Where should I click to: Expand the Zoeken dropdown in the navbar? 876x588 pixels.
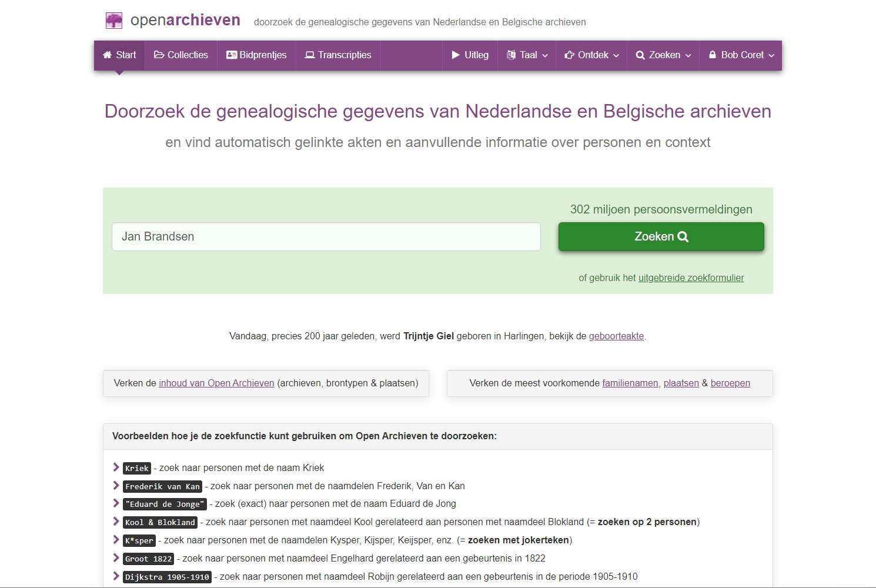(x=663, y=55)
